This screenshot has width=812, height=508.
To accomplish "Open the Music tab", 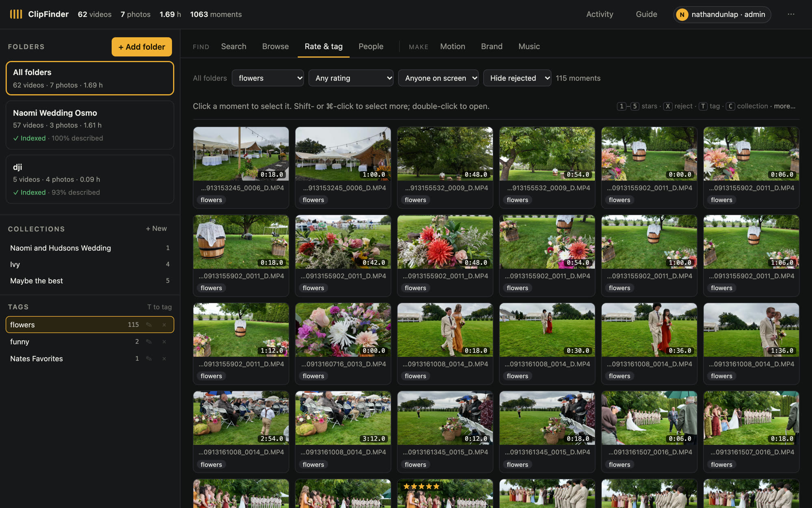I will click(x=529, y=46).
